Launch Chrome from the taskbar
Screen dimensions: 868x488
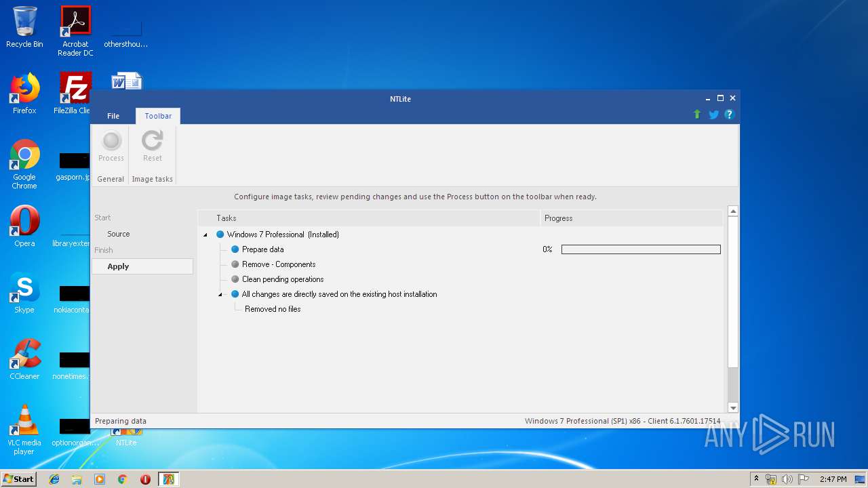point(123,479)
